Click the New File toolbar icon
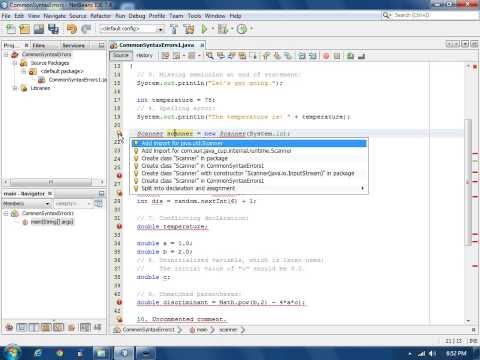Screen dimensions: 480x360 (11, 29)
